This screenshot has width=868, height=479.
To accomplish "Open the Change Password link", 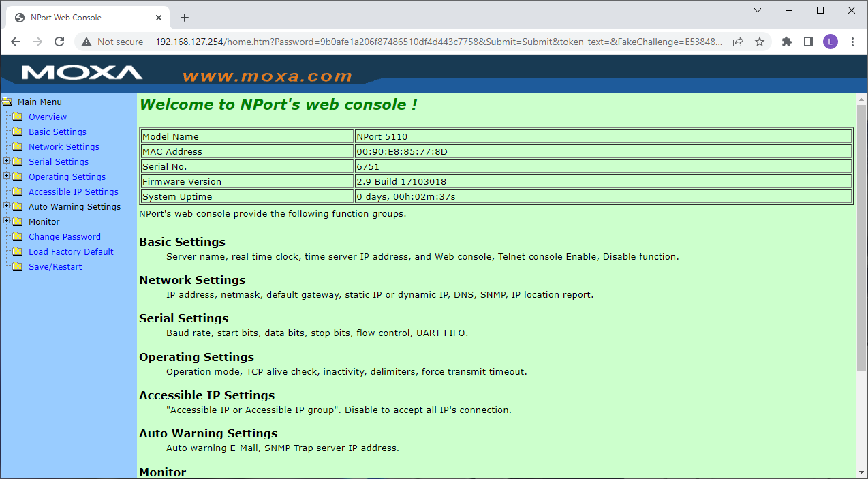I will tap(65, 237).
